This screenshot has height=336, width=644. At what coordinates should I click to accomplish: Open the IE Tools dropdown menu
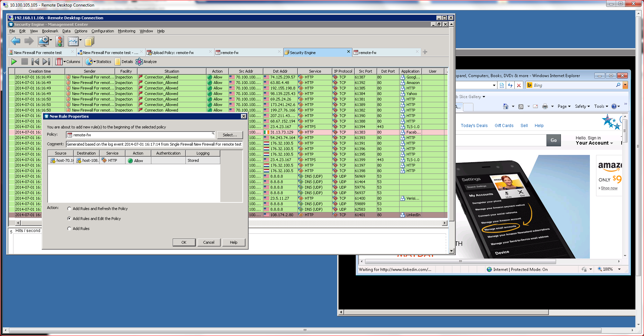tap(601, 106)
